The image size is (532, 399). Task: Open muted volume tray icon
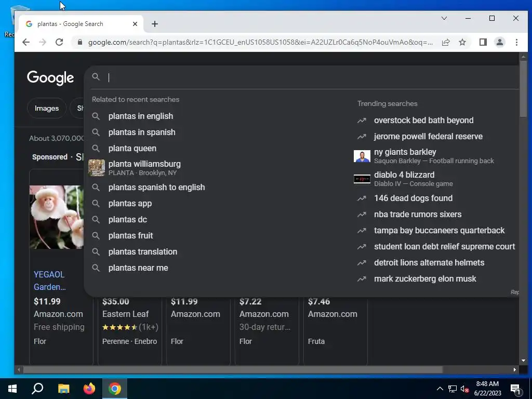(465, 389)
